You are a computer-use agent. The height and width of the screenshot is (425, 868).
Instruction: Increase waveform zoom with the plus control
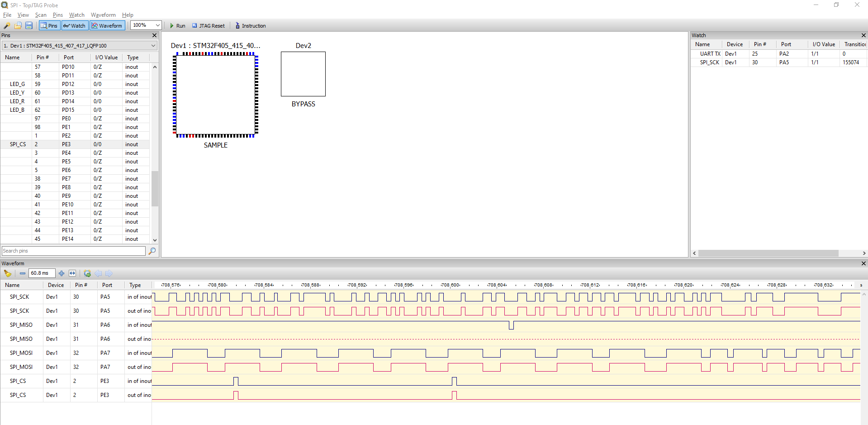pos(62,273)
